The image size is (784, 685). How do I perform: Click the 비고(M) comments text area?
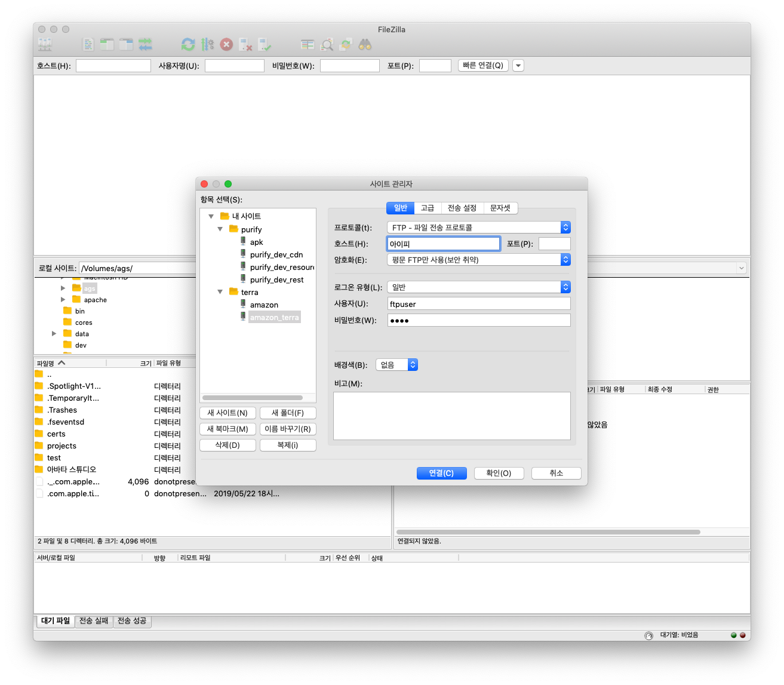[452, 416]
